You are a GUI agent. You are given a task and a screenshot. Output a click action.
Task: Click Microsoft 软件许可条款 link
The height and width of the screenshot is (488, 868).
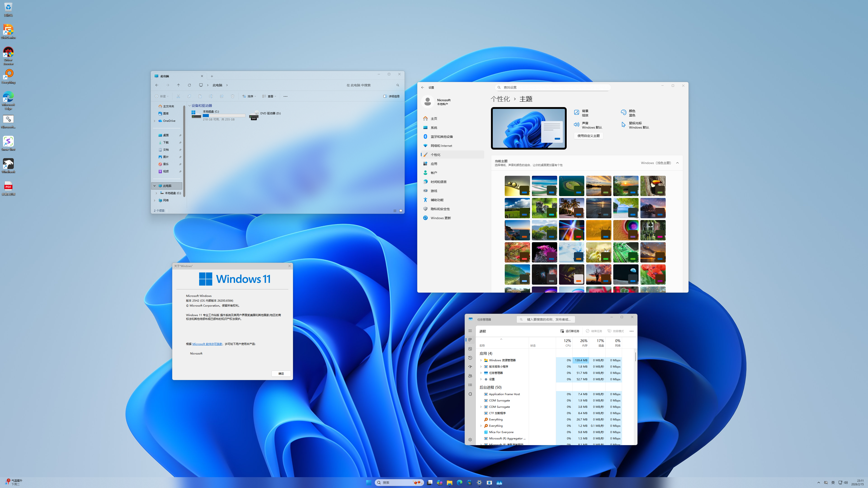click(207, 344)
